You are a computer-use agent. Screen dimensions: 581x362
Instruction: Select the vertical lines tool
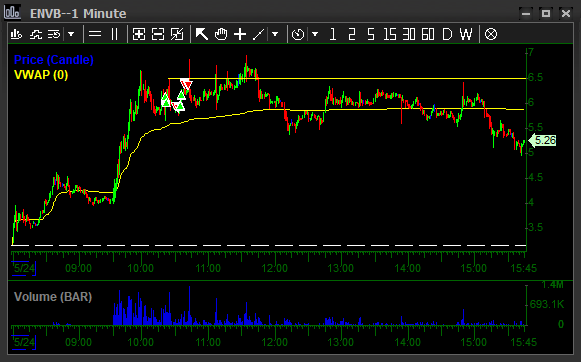(114, 34)
